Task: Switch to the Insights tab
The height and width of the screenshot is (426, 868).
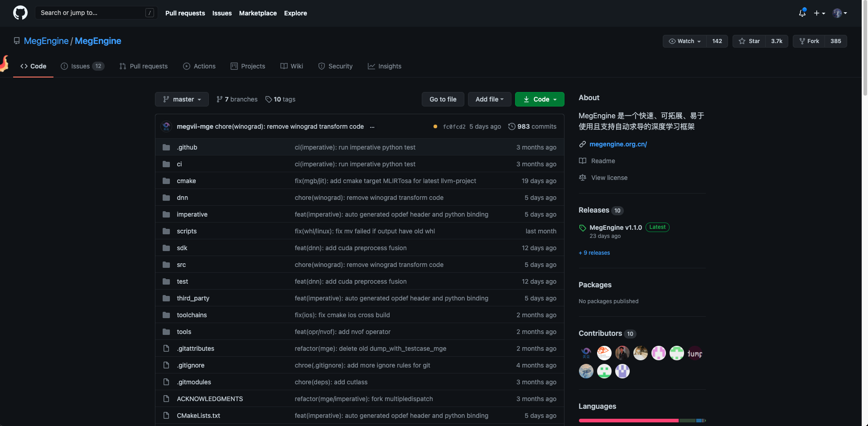Action: click(x=385, y=66)
